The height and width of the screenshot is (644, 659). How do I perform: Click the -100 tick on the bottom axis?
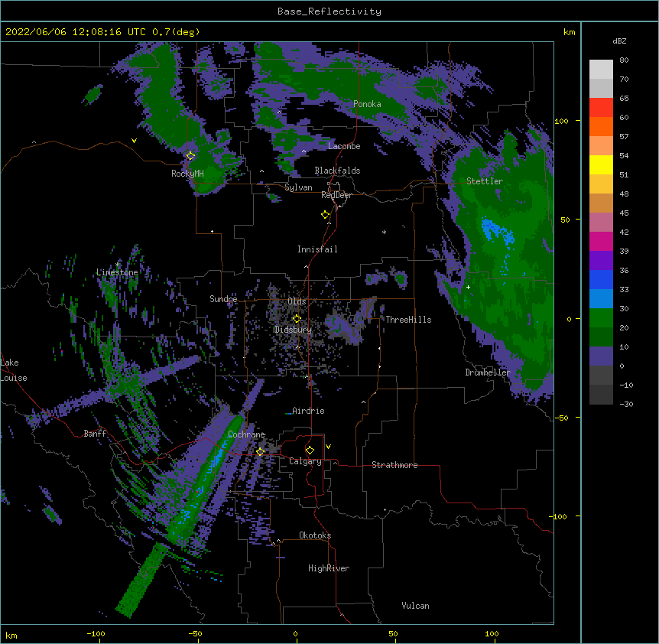pyautogui.click(x=96, y=633)
